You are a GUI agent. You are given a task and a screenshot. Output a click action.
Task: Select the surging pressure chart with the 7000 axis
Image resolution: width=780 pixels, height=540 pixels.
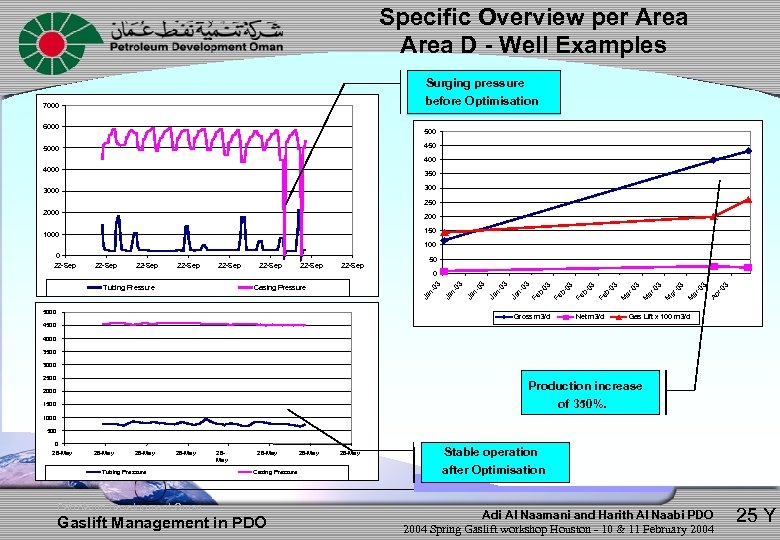(x=207, y=195)
